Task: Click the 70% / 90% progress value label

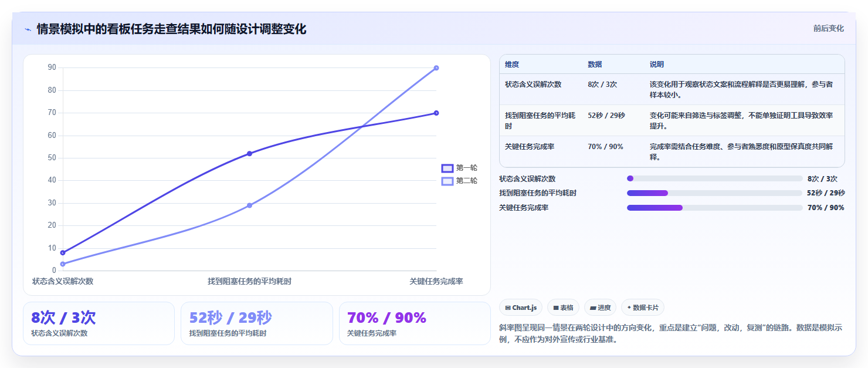Action: coord(826,208)
